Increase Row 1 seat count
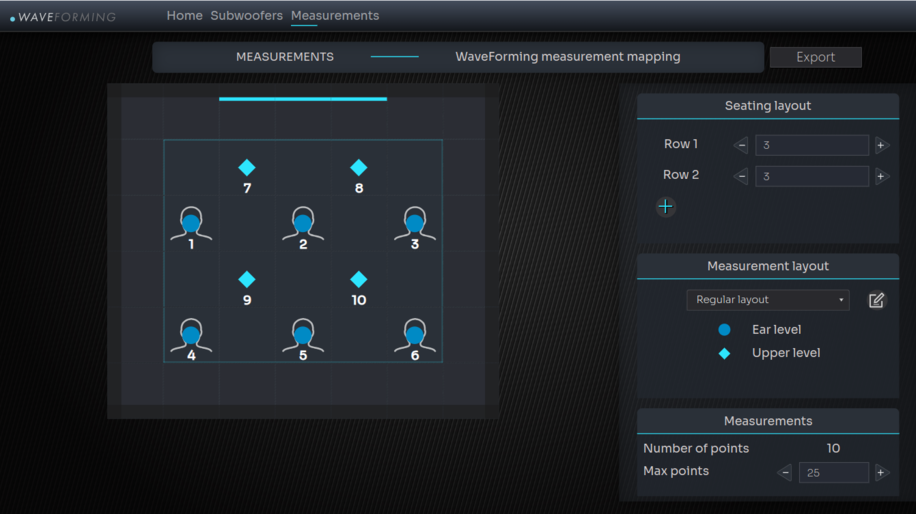This screenshot has height=514, width=916. [x=881, y=145]
